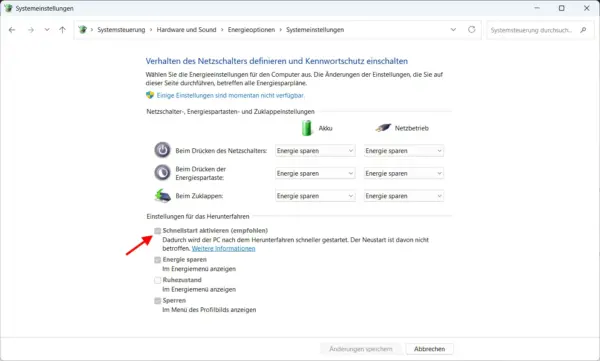600x361 pixels.
Task: Click Änderungen speichern button
Action: (x=361, y=349)
